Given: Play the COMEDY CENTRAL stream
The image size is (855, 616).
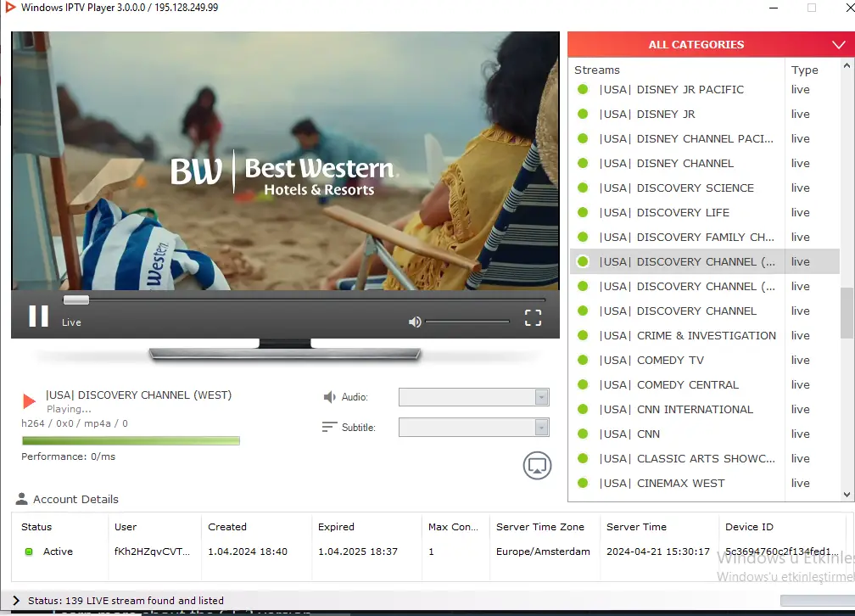Looking at the screenshot, I should point(705,384).
